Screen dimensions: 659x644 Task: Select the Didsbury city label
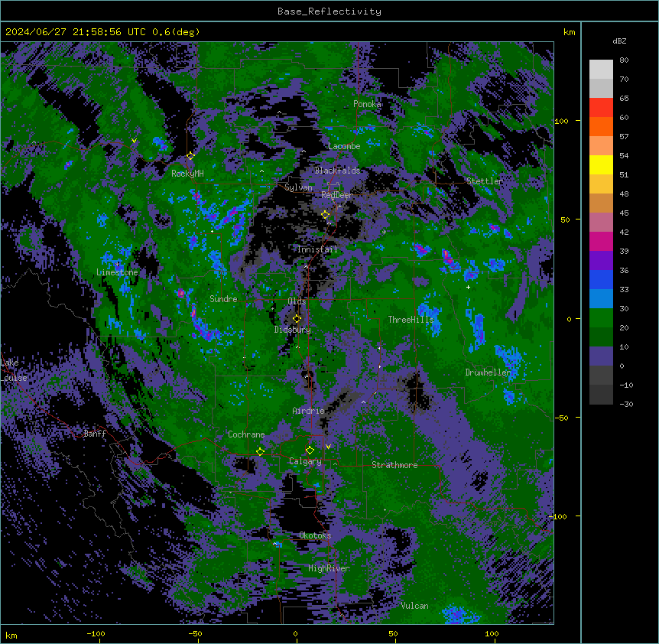click(x=293, y=330)
